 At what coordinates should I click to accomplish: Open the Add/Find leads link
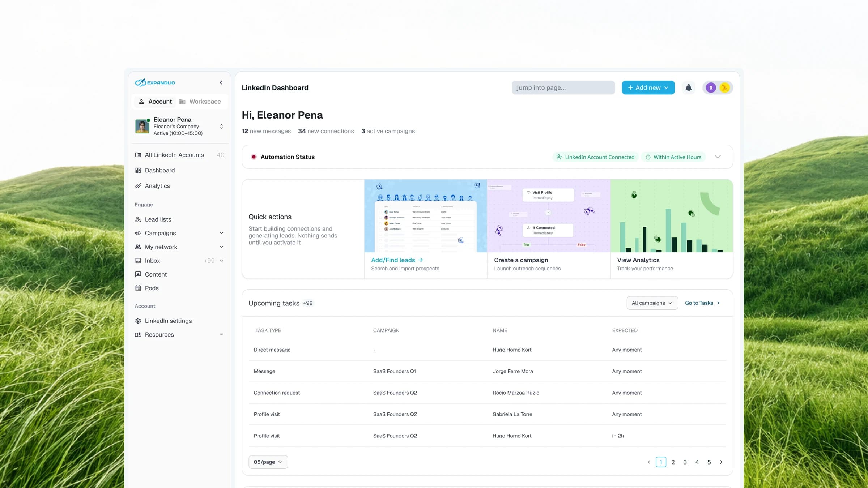[397, 260]
